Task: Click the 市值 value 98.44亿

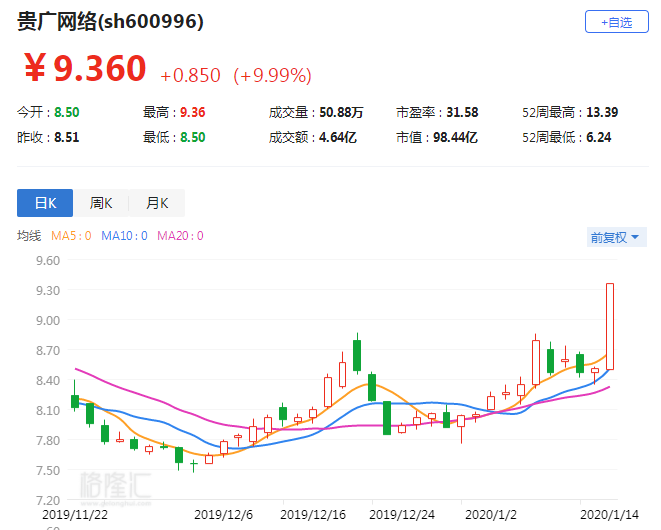Action: 455,137
